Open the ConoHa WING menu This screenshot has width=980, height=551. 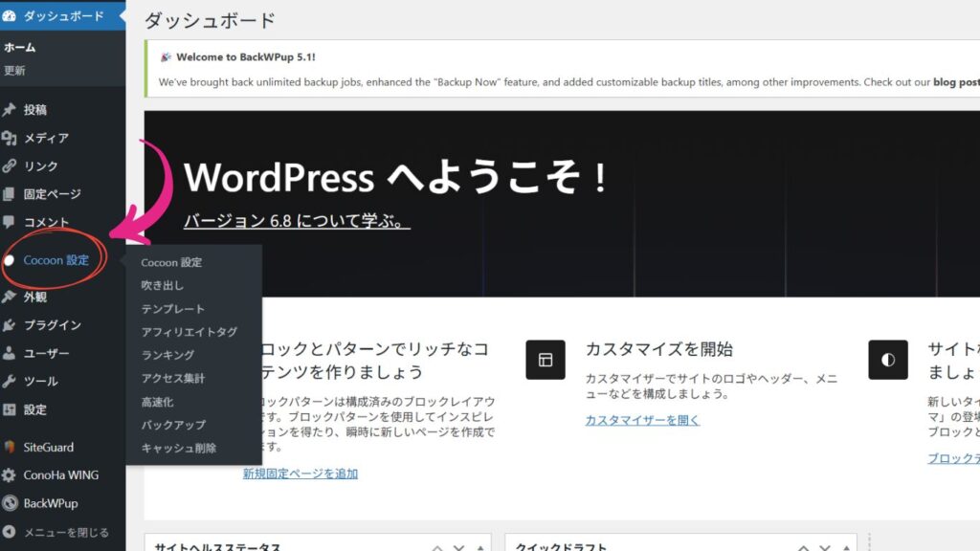coord(62,474)
